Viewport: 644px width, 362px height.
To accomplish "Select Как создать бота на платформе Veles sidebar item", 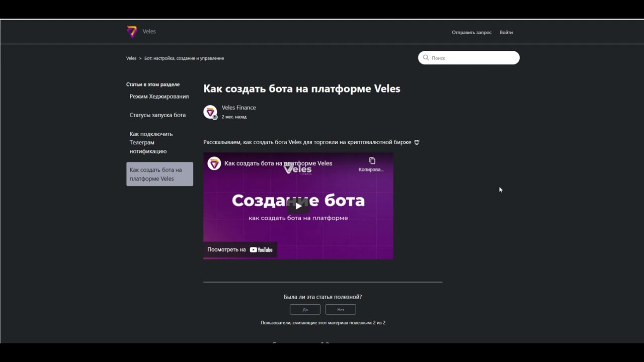I will tap(159, 174).
